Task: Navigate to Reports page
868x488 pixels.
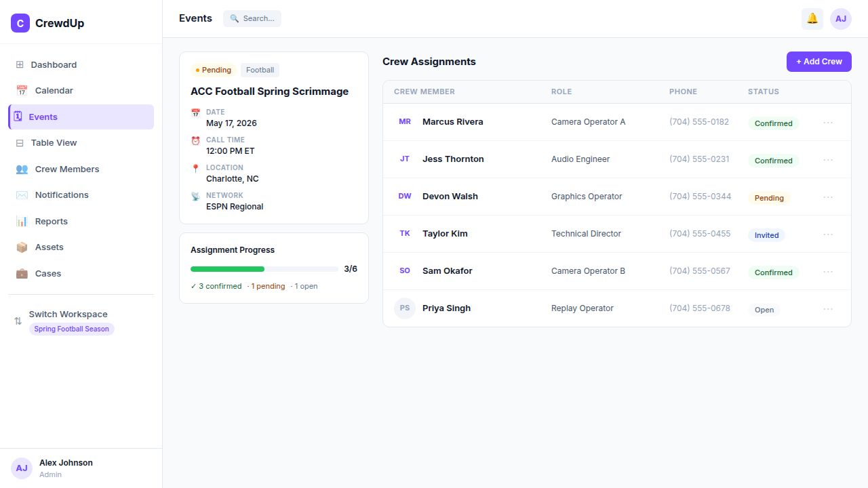Action: point(81,222)
